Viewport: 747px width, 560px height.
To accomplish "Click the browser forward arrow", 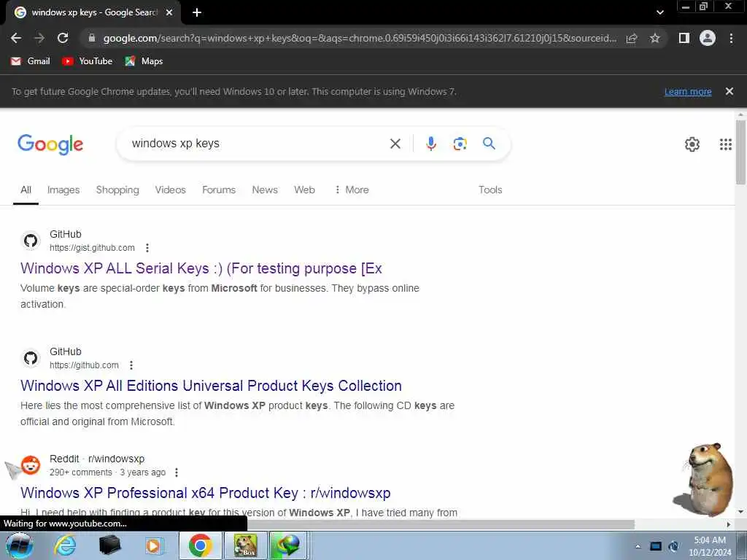I will point(39,38).
